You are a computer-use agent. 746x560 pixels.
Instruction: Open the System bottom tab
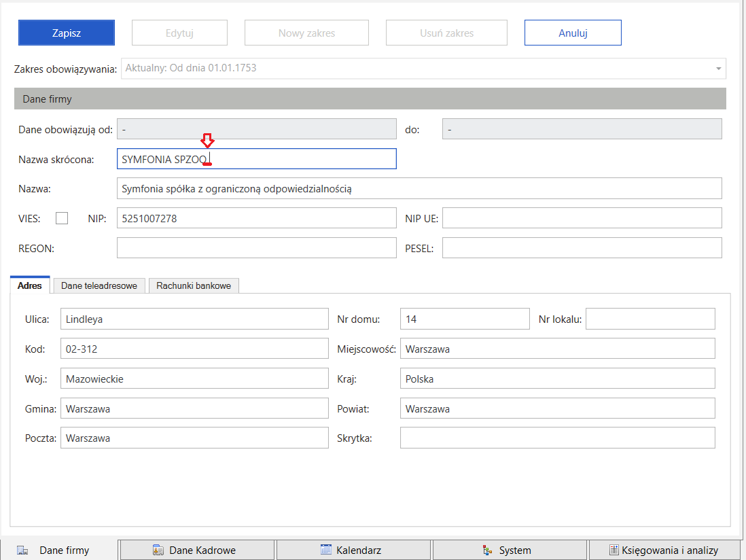pyautogui.click(x=510, y=550)
